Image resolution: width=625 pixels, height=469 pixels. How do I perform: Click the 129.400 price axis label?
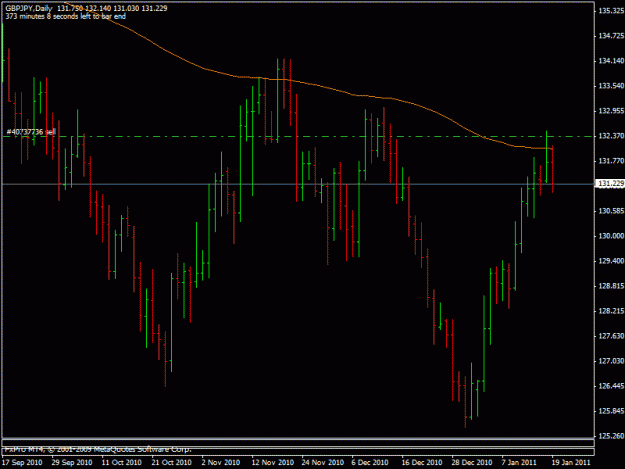(x=611, y=261)
